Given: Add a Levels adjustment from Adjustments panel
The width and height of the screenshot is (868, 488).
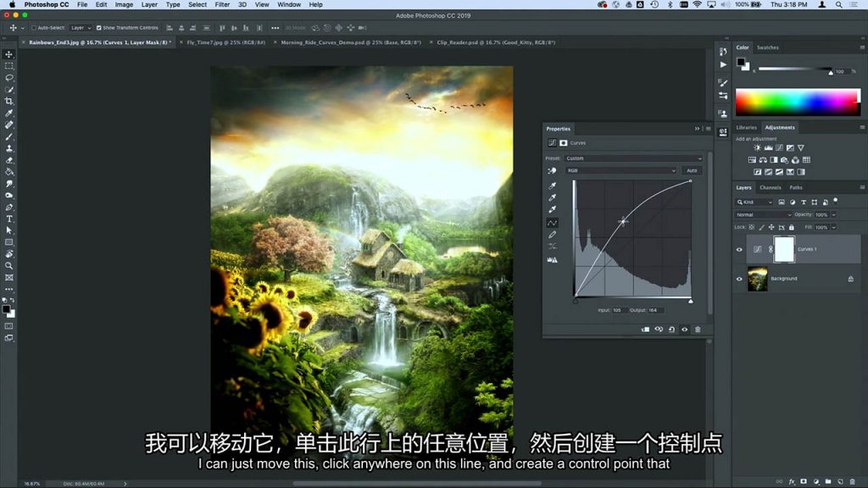Looking at the screenshot, I should [768, 147].
